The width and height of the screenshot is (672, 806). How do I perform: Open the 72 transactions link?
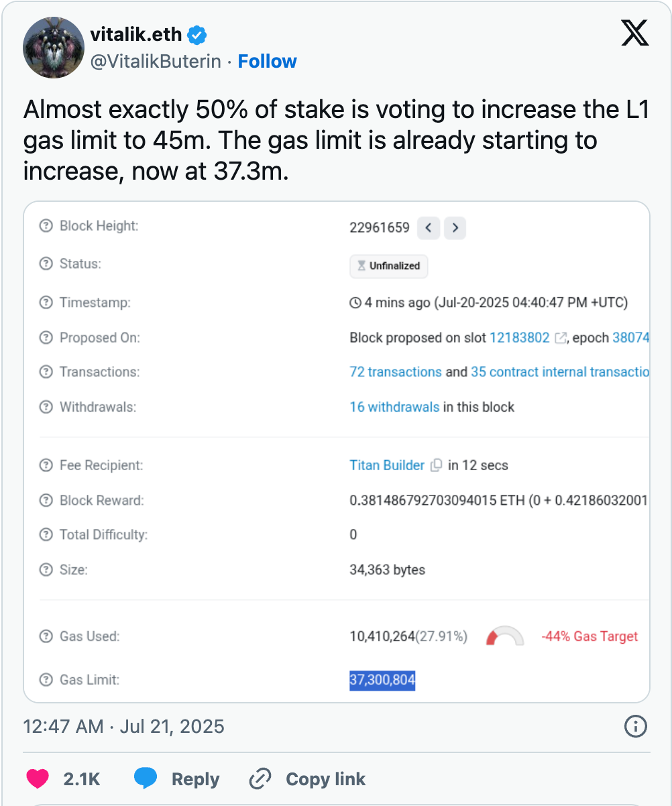point(396,372)
